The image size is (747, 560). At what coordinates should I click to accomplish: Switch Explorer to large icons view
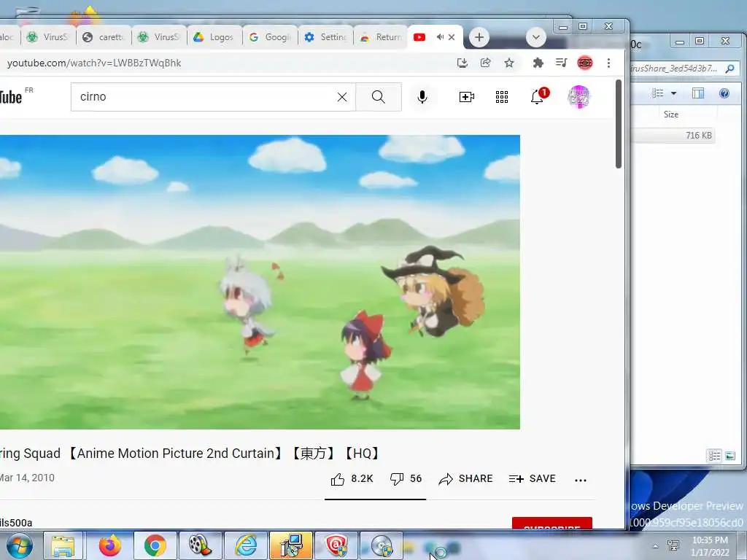[730, 456]
